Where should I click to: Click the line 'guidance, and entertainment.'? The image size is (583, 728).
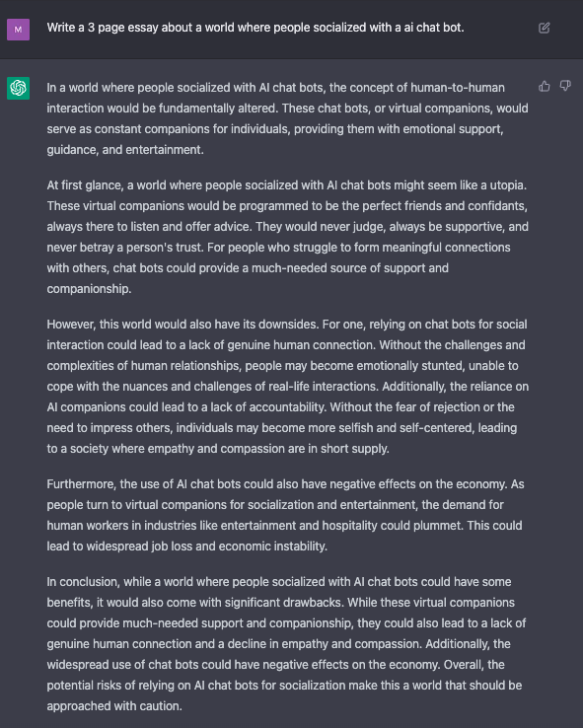[125, 150]
